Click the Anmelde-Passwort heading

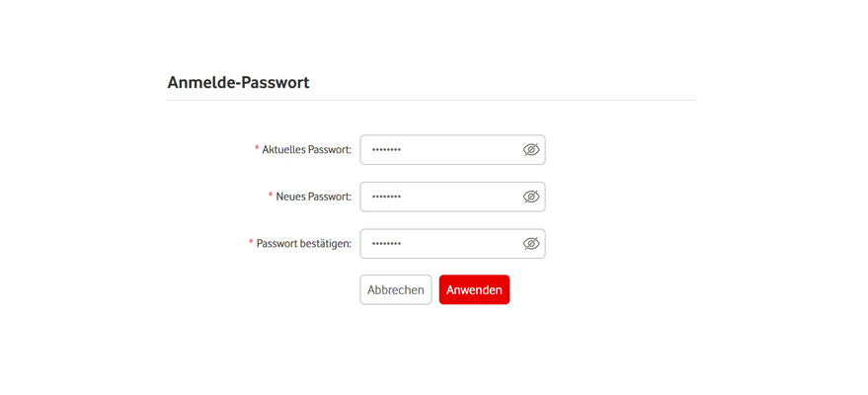coord(238,83)
